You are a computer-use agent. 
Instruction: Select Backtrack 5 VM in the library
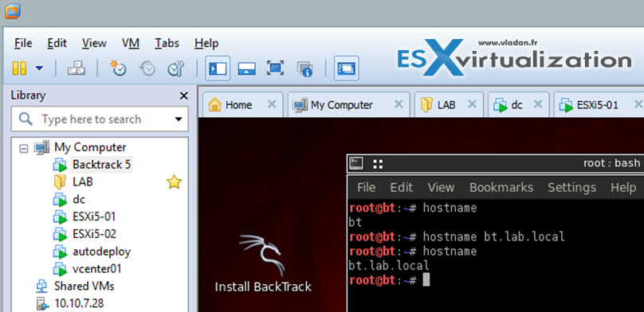coord(101,165)
